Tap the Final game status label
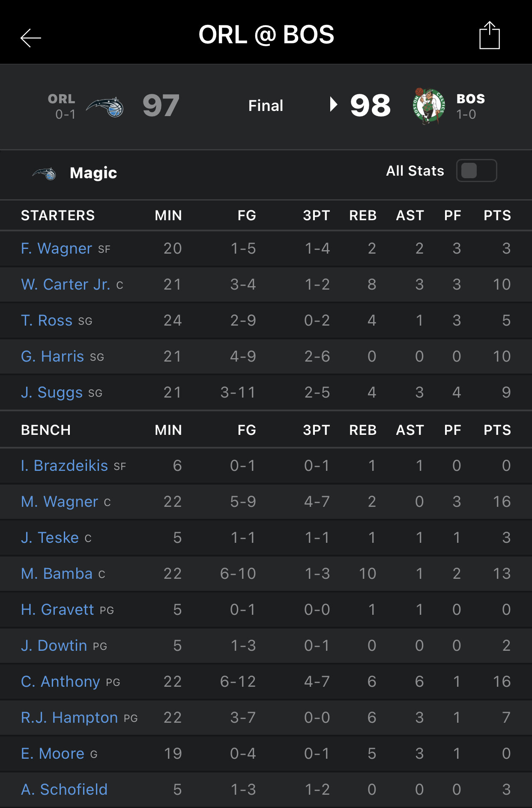The width and height of the screenshot is (532, 808). point(266,106)
